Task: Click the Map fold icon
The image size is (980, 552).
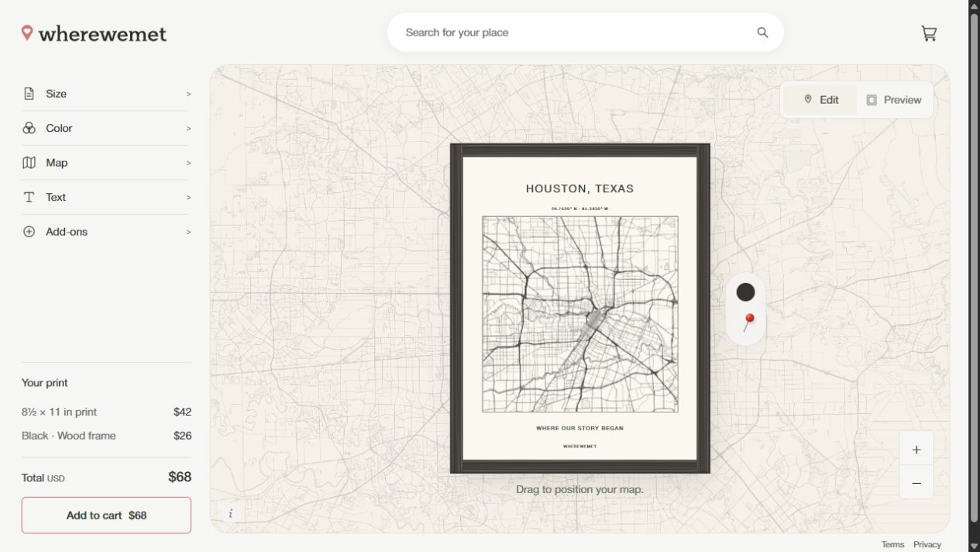Action: pos(29,163)
